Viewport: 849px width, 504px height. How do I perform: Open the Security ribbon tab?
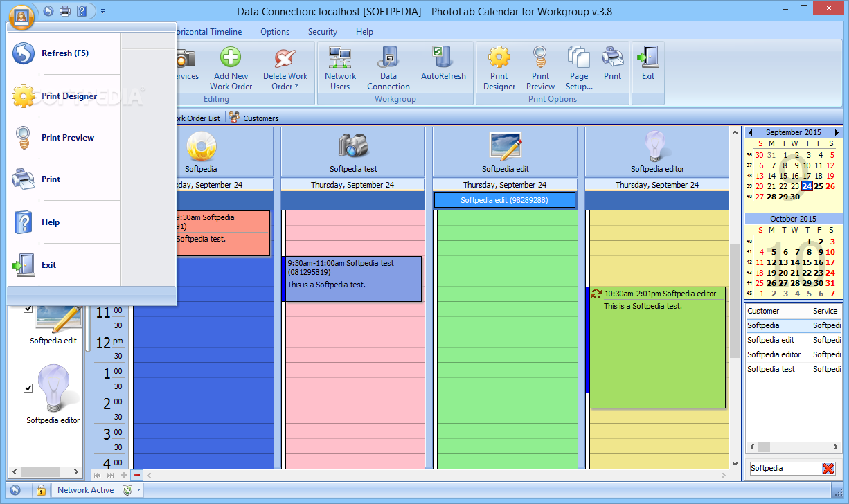click(x=323, y=32)
